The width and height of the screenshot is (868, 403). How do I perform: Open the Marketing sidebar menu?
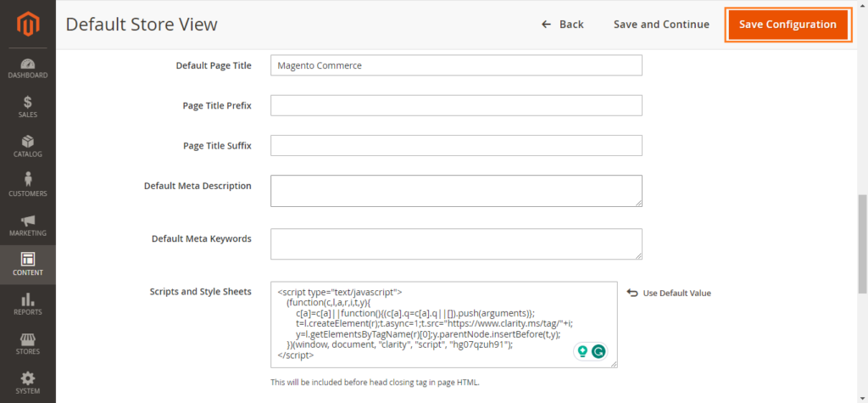[x=28, y=226]
